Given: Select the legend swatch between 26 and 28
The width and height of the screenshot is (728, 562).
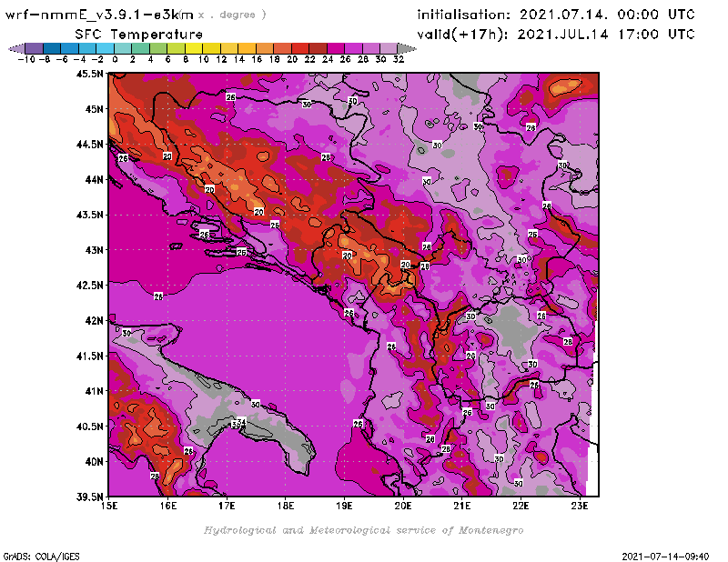Looking at the screenshot, I should point(353,49).
